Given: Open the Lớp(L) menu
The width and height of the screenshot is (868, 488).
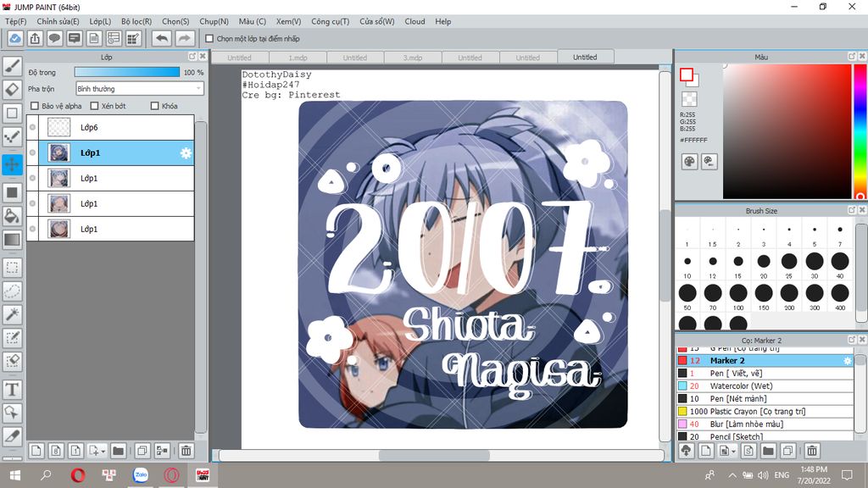Looking at the screenshot, I should pos(100,21).
